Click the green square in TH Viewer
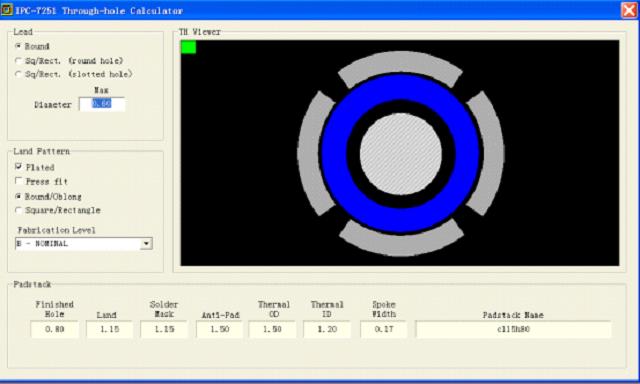Image resolution: width=640 pixels, height=384 pixels. (188, 47)
